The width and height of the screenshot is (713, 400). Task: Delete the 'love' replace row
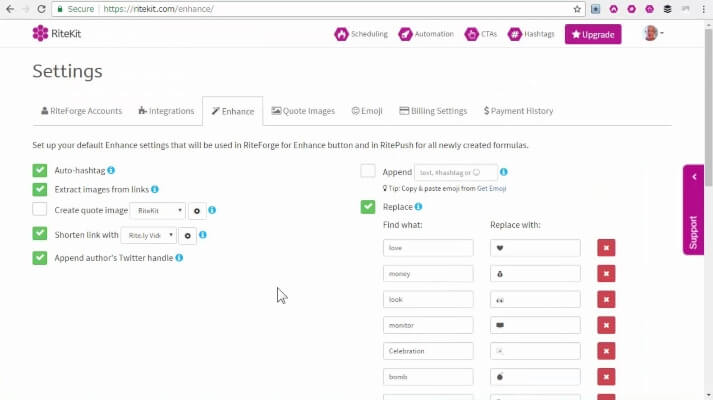coord(606,248)
